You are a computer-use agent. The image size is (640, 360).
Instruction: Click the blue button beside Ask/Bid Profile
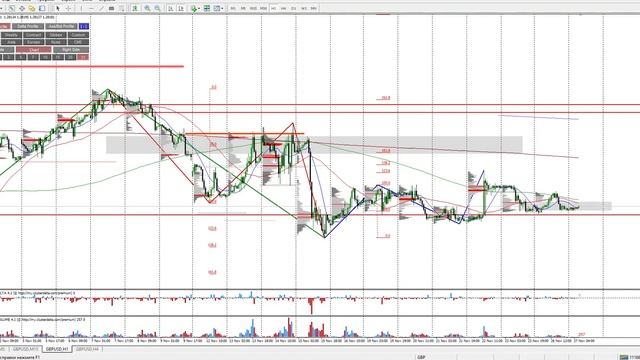(x=84, y=26)
